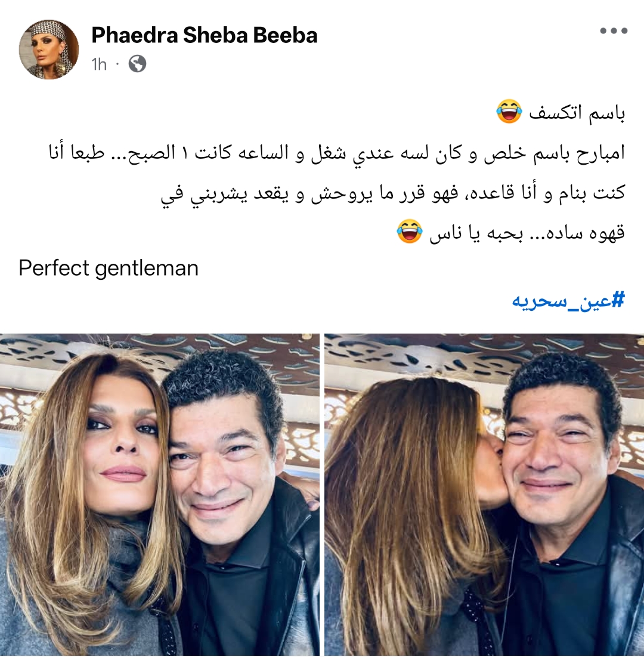The width and height of the screenshot is (644, 657).
Task: Click the text قهوه ساده... بحبه يا ناس
Action: [527, 233]
